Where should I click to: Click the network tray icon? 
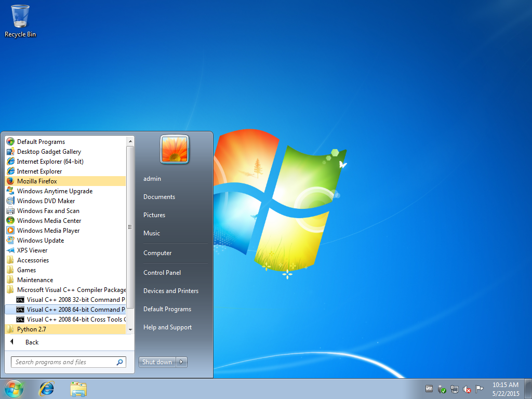454,389
